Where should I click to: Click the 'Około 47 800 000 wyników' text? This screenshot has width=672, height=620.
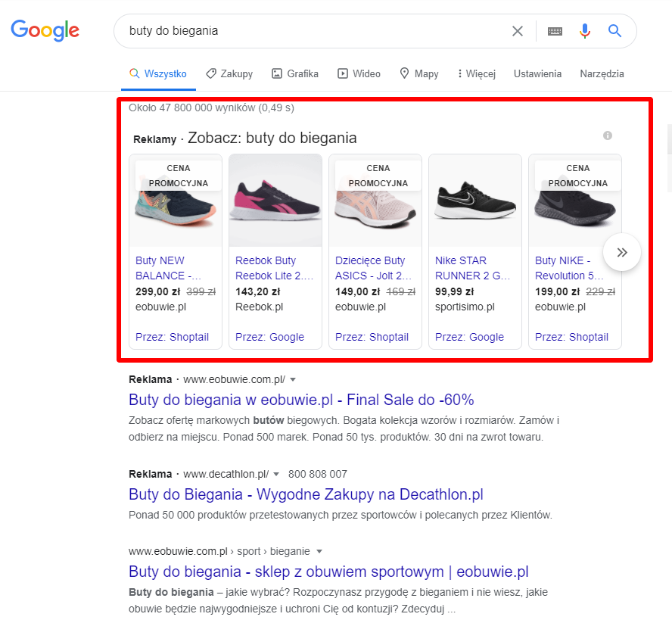pos(211,107)
